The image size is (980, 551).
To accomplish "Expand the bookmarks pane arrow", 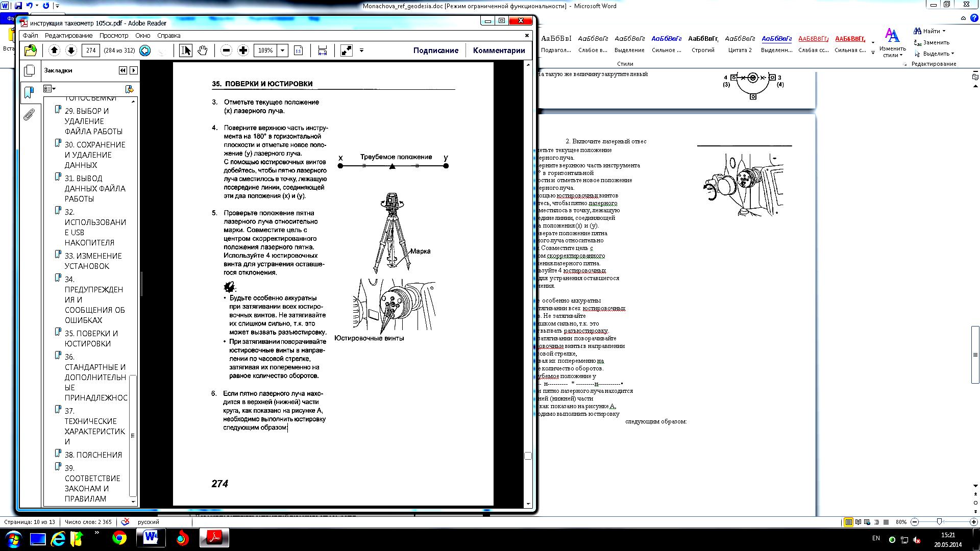I will (133, 70).
